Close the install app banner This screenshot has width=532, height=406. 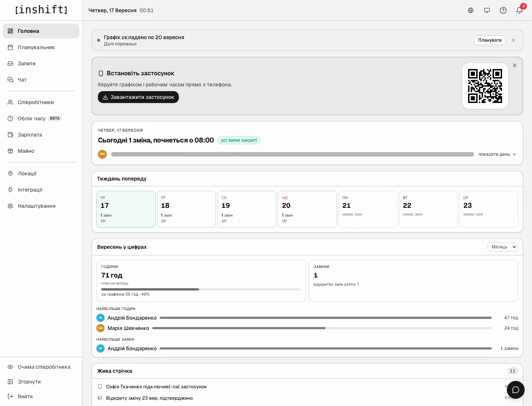point(515,65)
